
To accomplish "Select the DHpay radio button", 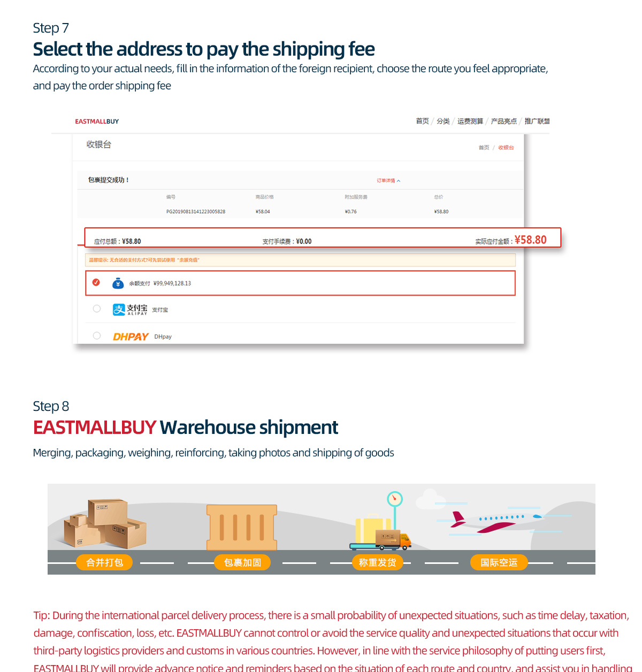I will pyautogui.click(x=97, y=335).
